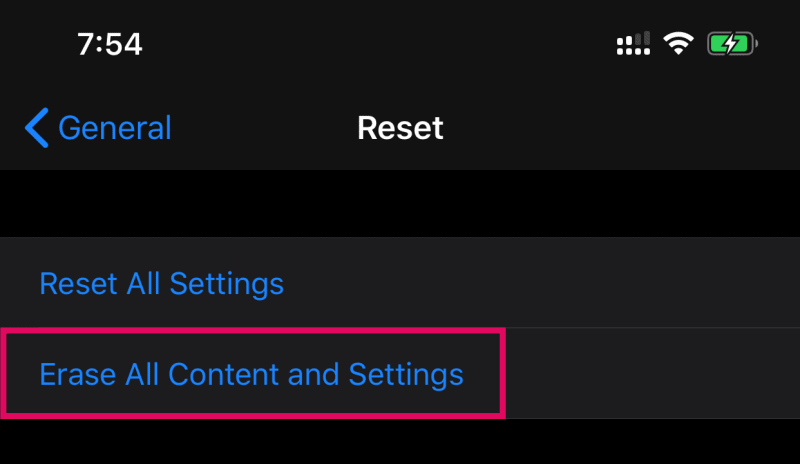Select Reset All Settings option
This screenshot has height=464, width=800.
[x=161, y=284]
